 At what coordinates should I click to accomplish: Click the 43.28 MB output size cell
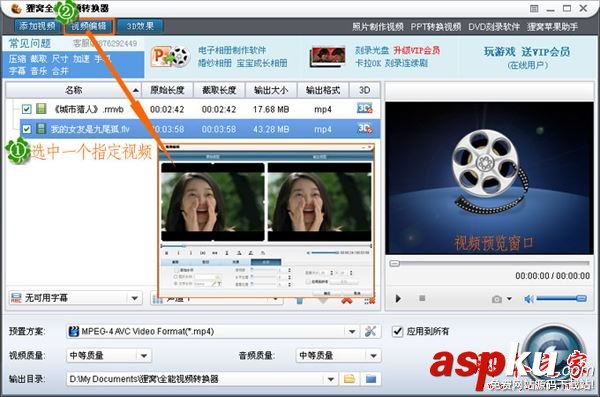point(271,129)
